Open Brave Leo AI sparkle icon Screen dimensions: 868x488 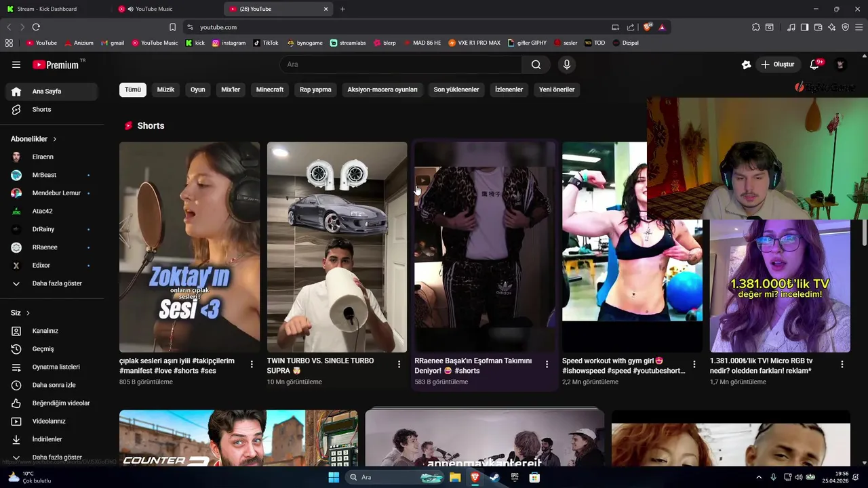point(831,27)
